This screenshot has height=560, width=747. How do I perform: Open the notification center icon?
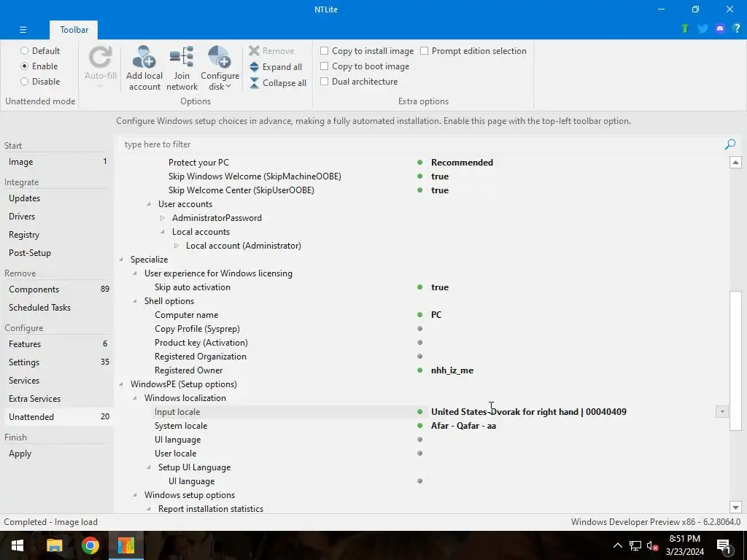coord(724,545)
